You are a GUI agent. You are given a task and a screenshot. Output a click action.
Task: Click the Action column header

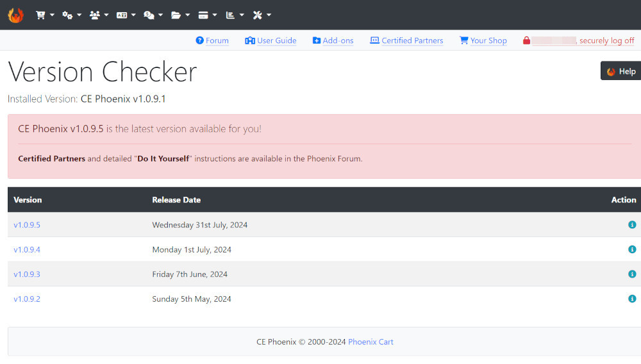[624, 200]
